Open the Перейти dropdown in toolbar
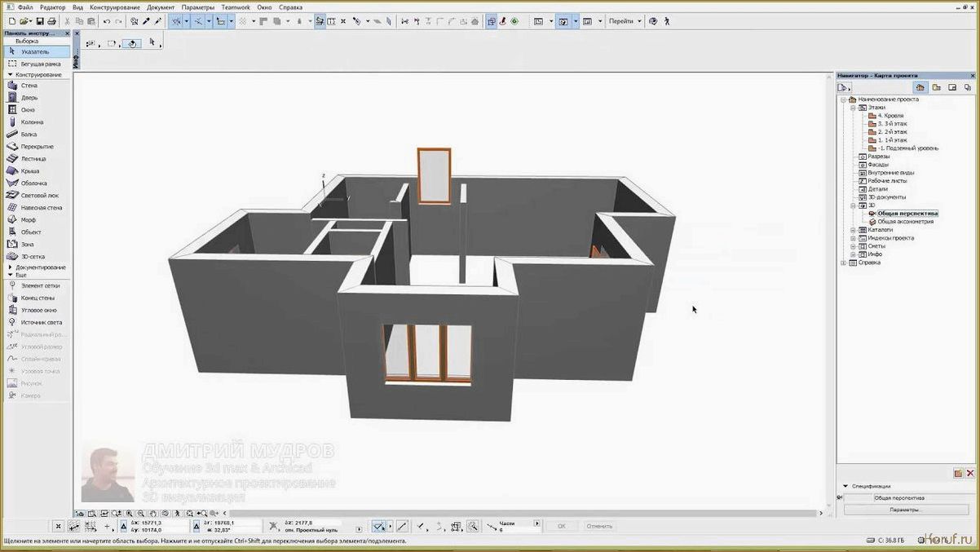The width and height of the screenshot is (980, 552). click(x=625, y=21)
